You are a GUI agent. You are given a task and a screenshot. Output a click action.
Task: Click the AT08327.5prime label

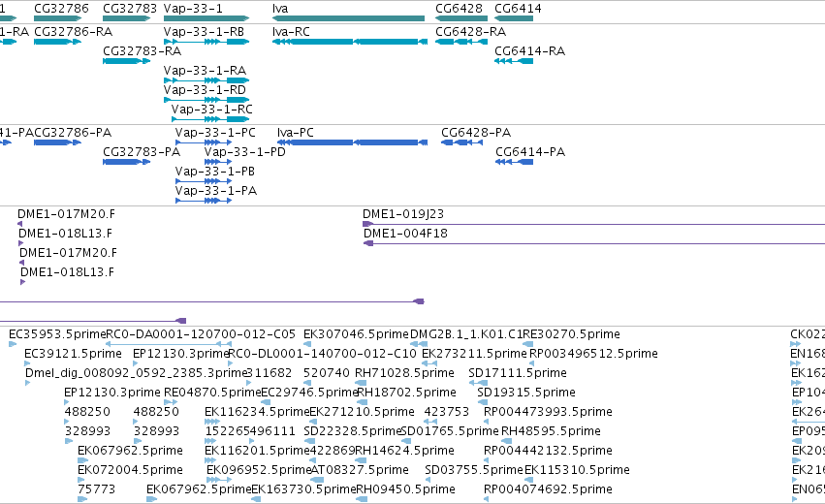coord(360,471)
